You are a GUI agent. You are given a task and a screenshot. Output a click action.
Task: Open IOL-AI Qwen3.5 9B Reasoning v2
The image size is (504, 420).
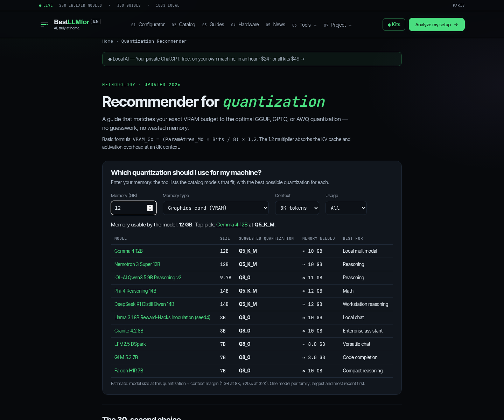pyautogui.click(x=148, y=278)
